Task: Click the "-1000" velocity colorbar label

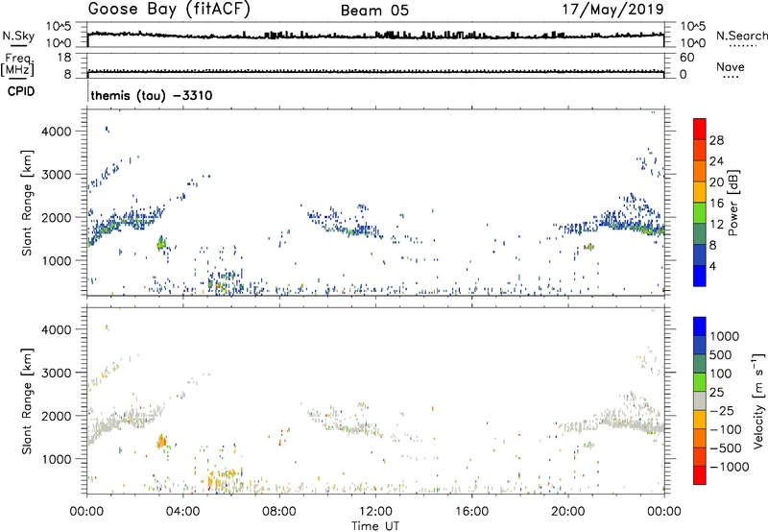Action: pos(729,467)
